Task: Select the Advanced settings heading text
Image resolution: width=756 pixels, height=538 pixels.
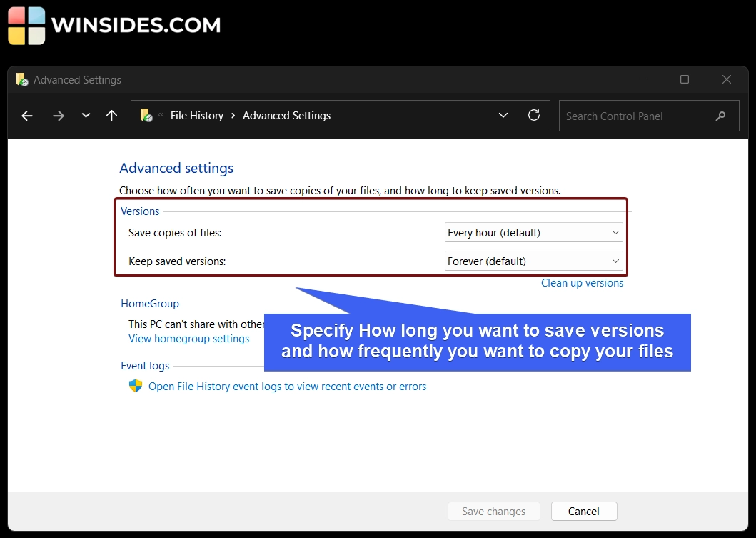Action: point(176,168)
